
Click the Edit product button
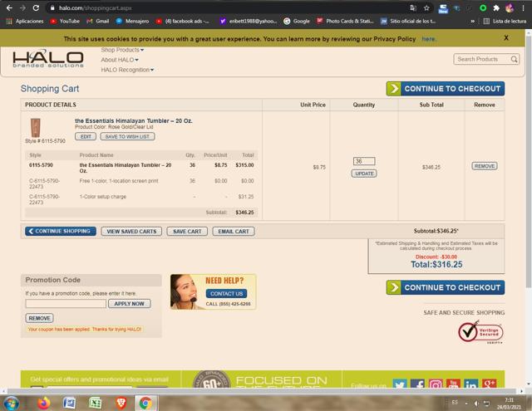coord(86,136)
